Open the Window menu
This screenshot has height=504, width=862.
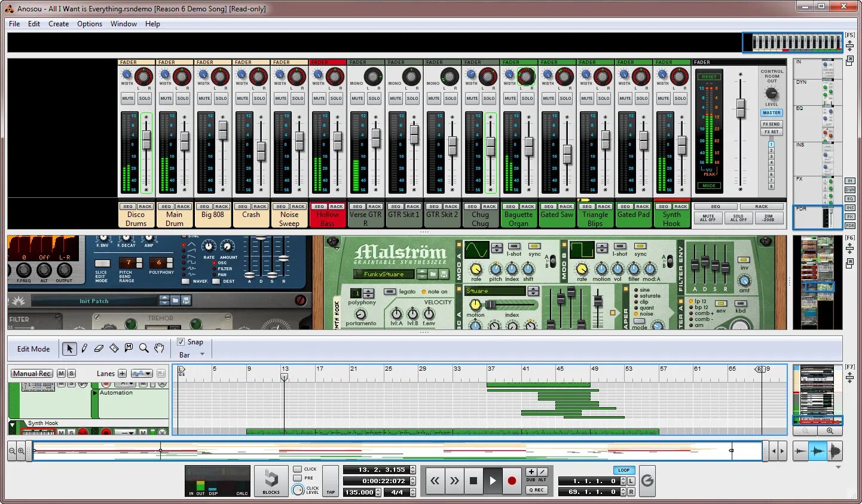click(124, 24)
